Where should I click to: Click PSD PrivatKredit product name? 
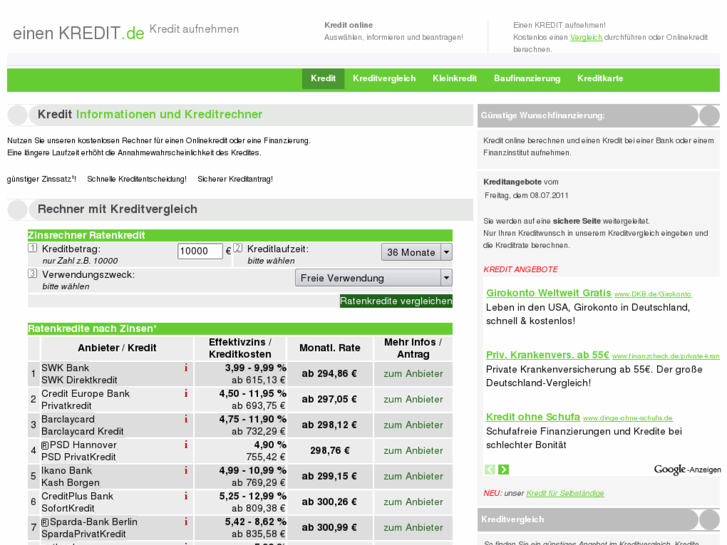[78, 457]
